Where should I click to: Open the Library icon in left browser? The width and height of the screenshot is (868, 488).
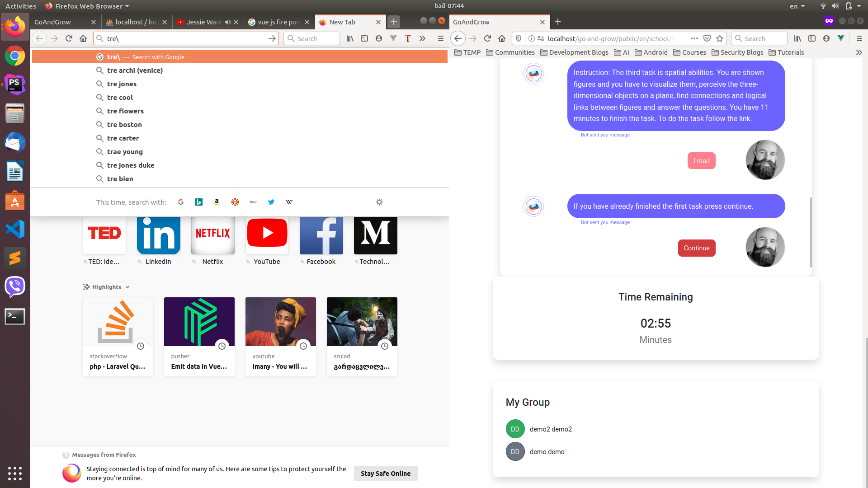pos(350,38)
